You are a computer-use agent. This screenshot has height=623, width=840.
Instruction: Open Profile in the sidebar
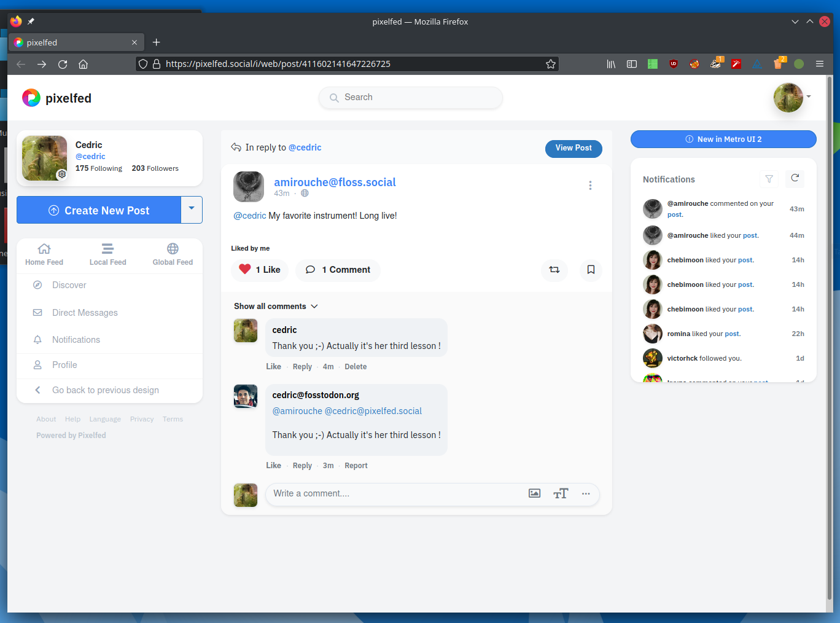point(109,365)
